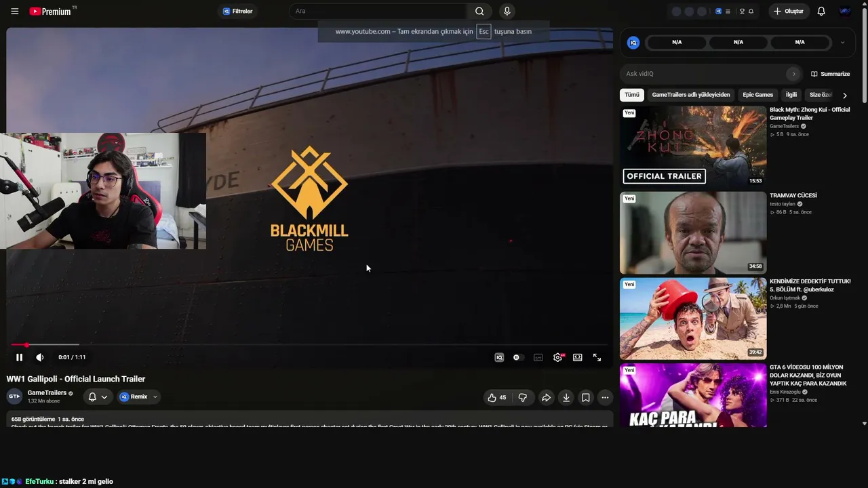Open the YouTube guide hamburger menu

tap(15, 12)
